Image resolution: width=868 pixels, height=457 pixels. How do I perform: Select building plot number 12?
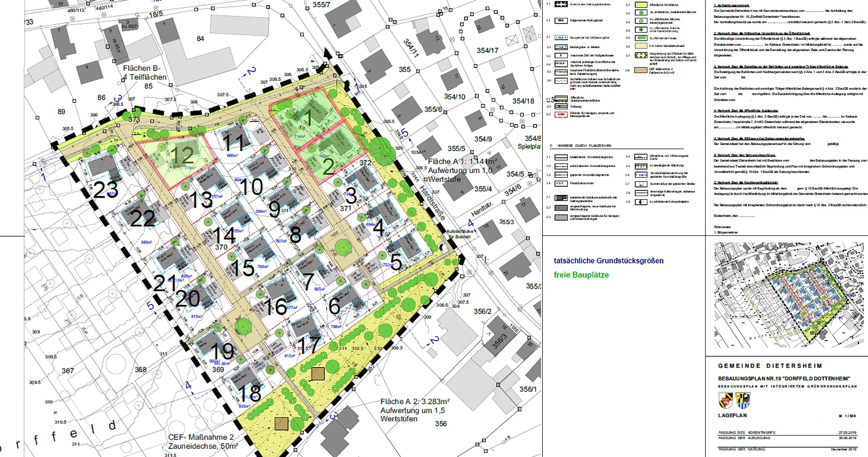[x=182, y=156]
